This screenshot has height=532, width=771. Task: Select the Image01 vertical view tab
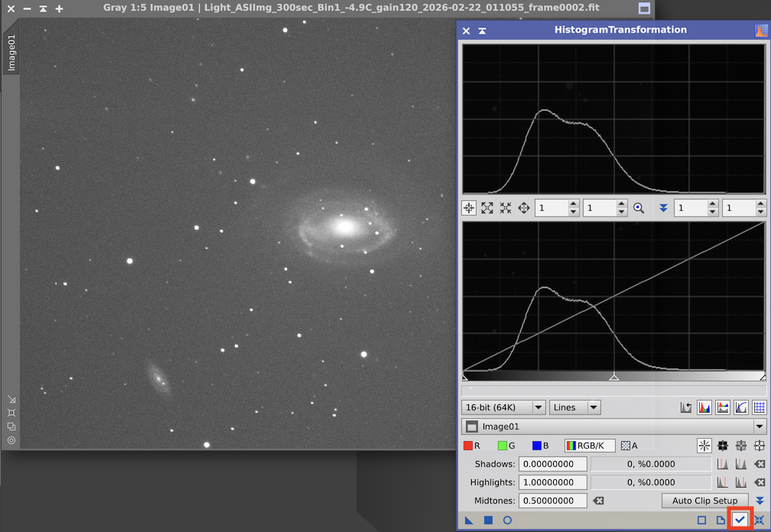(11, 53)
